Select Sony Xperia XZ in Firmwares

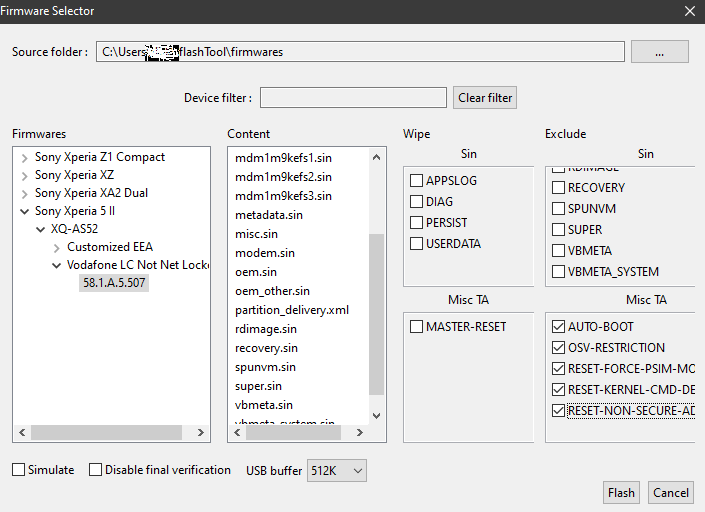click(75, 175)
